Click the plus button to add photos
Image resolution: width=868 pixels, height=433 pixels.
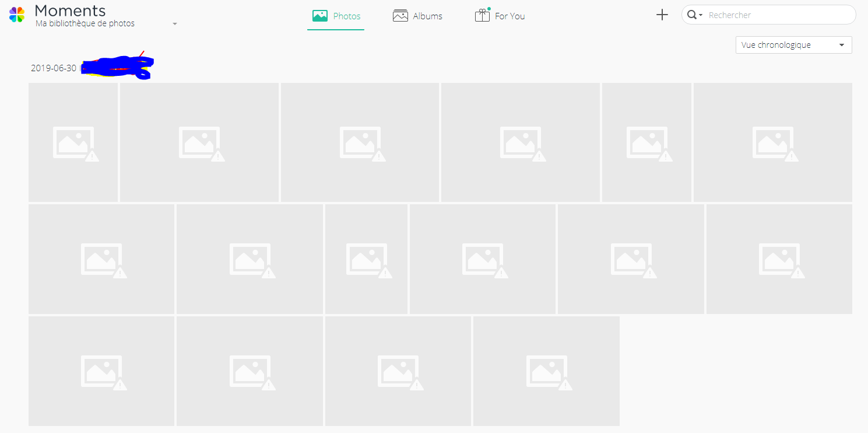coord(662,15)
